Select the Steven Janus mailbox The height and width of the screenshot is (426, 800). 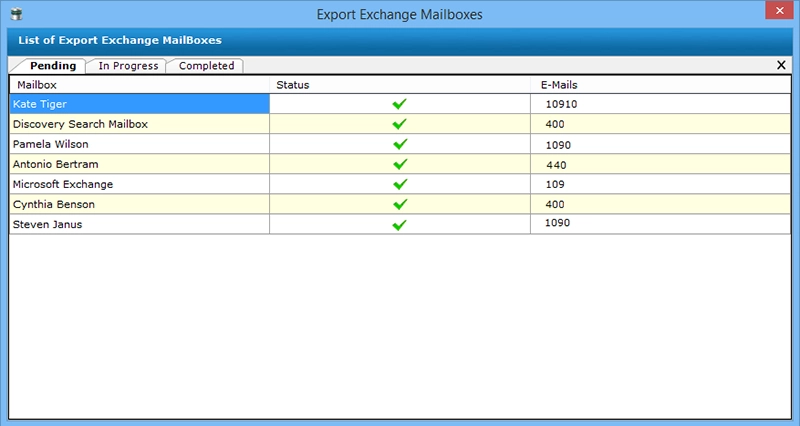tap(139, 224)
